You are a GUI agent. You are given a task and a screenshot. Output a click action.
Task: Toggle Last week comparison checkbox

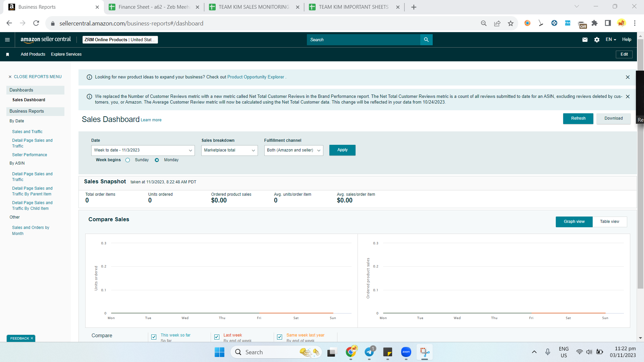(x=217, y=337)
